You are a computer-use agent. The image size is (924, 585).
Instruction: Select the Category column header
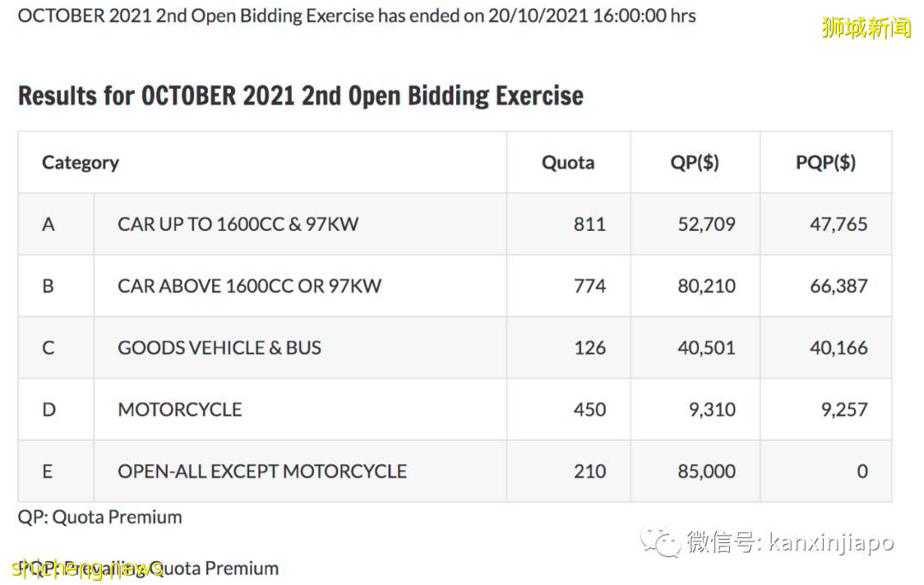(x=80, y=162)
